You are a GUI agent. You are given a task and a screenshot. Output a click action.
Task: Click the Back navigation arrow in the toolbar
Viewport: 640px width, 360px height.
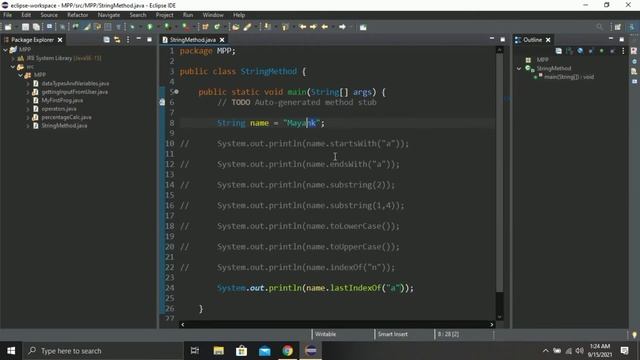325,27
